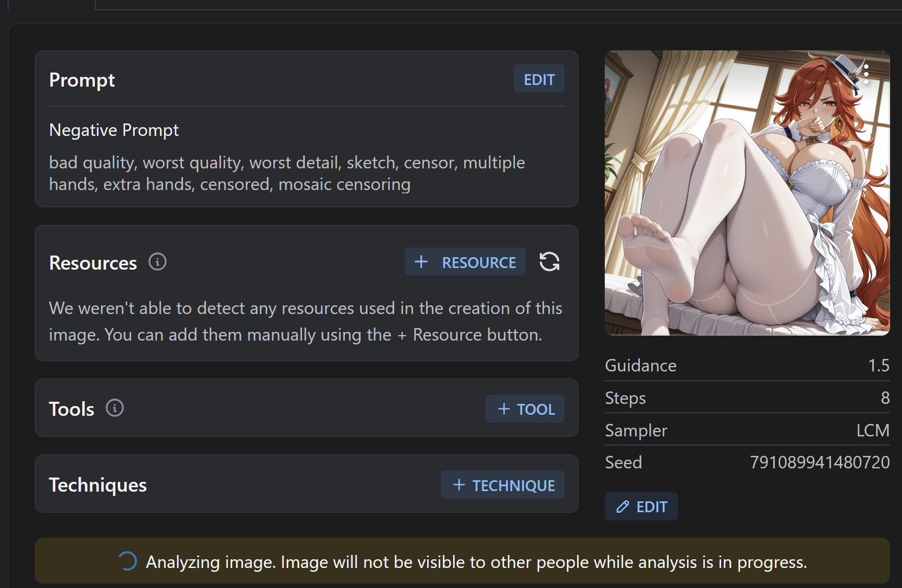This screenshot has height=588, width=902.
Task: Click the Negative Prompt label
Action: 114,130
